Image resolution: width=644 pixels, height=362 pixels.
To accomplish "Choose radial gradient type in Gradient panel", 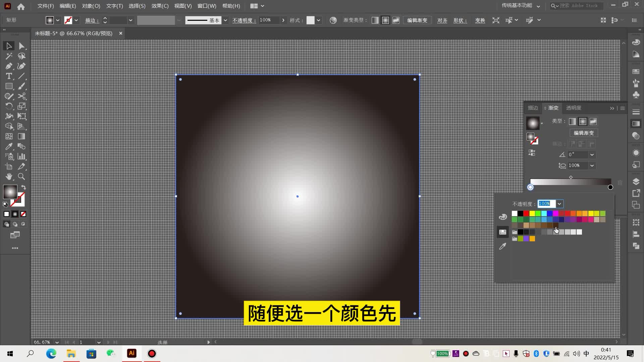I will click(x=583, y=122).
